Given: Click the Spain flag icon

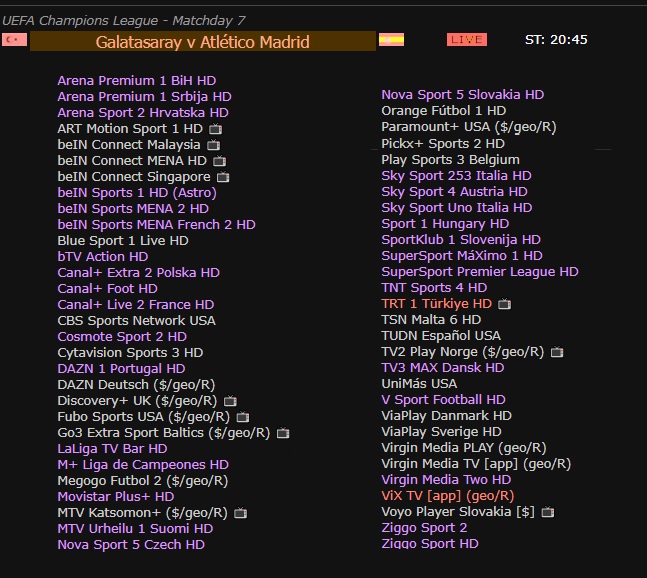Looking at the screenshot, I should click(392, 40).
